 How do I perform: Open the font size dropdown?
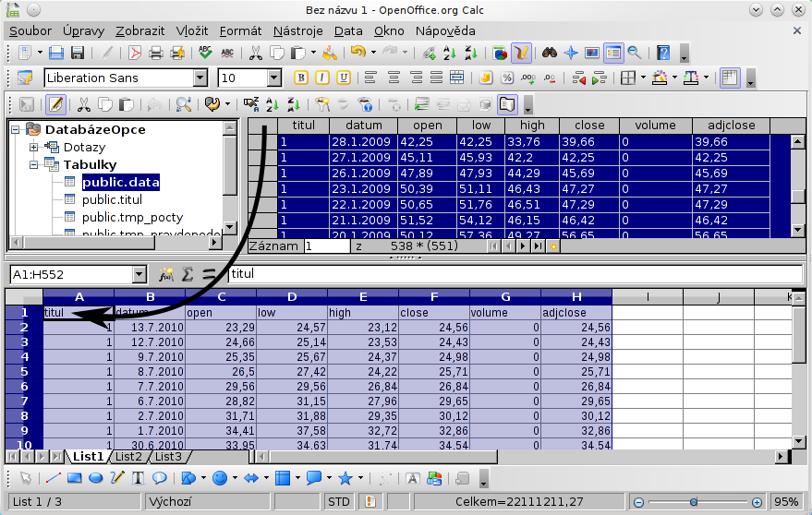(273, 78)
